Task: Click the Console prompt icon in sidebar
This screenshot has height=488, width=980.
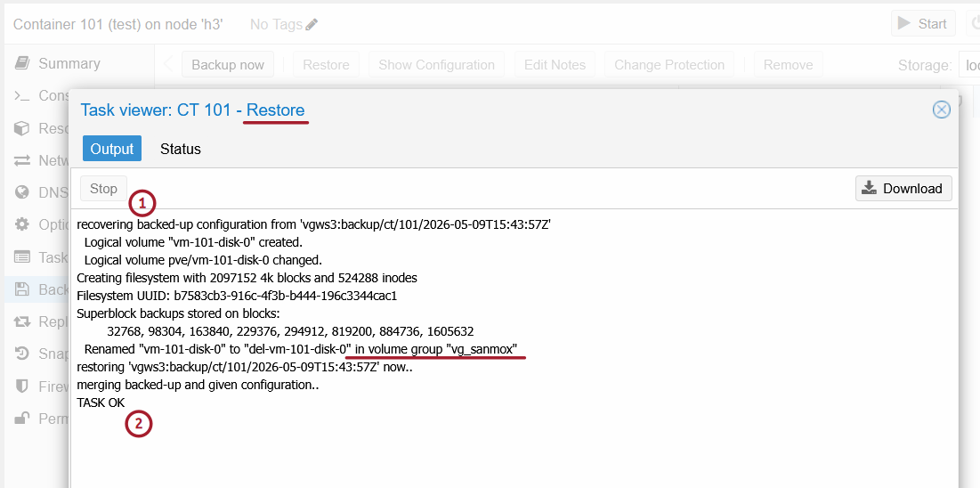Action: point(22,95)
